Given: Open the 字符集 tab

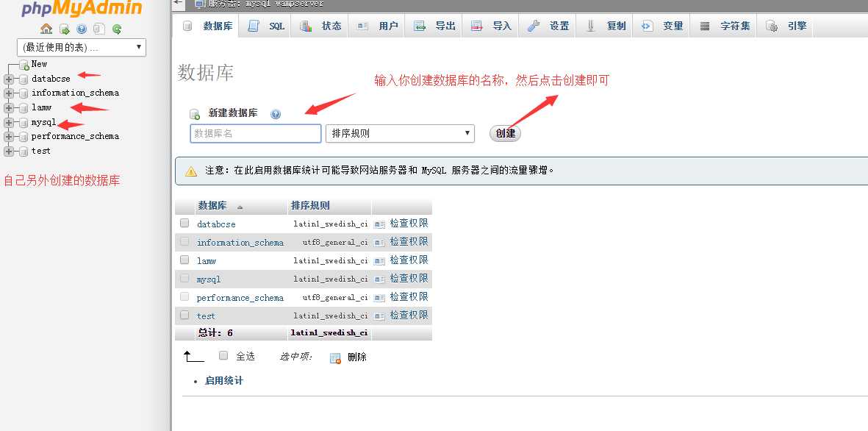Looking at the screenshot, I should tap(724, 26).
